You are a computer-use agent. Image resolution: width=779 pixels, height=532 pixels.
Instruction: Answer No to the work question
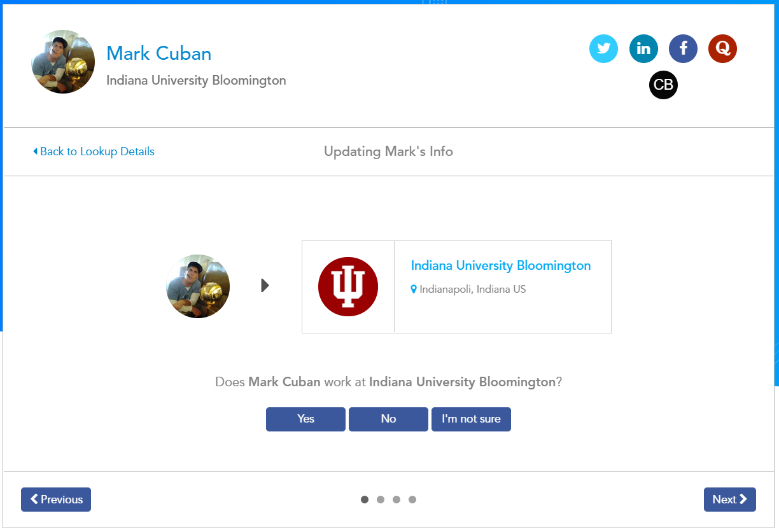(388, 419)
